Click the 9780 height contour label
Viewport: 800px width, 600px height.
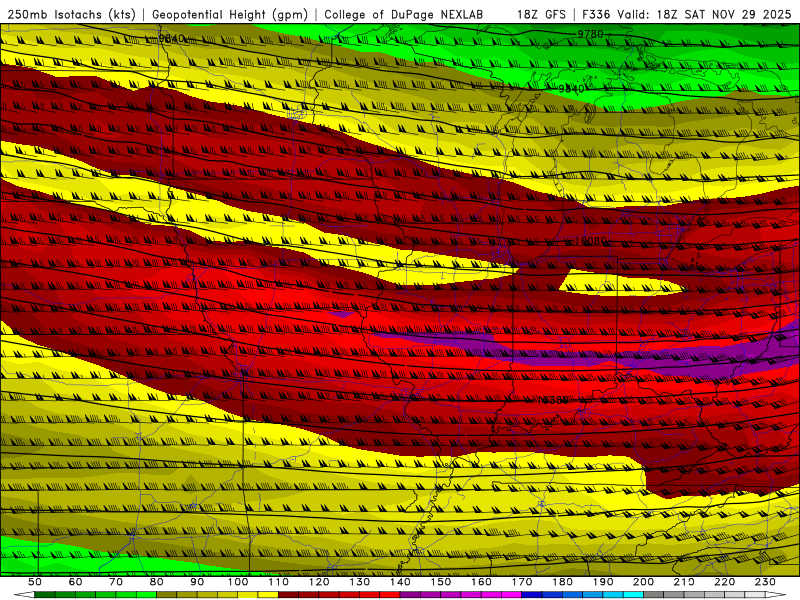[590, 34]
